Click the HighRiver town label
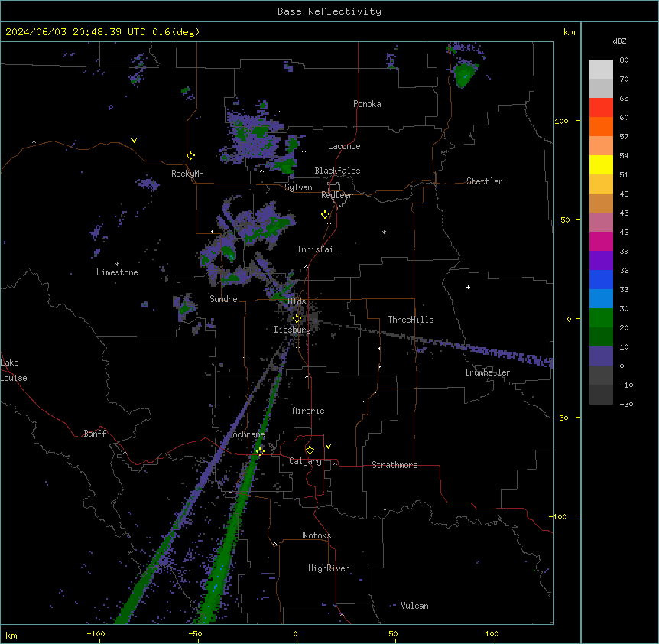659x644 pixels. [x=329, y=568]
